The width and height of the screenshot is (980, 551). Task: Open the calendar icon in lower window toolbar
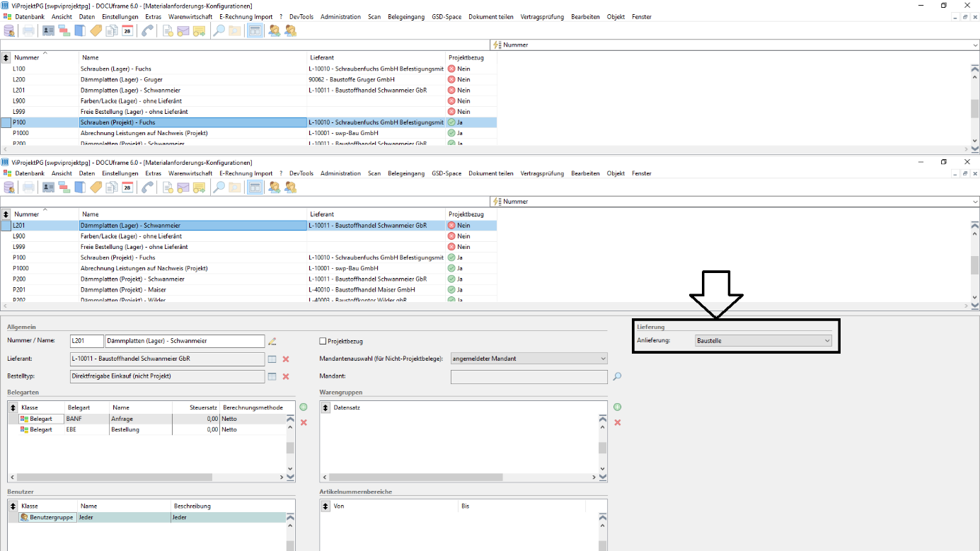tap(127, 187)
